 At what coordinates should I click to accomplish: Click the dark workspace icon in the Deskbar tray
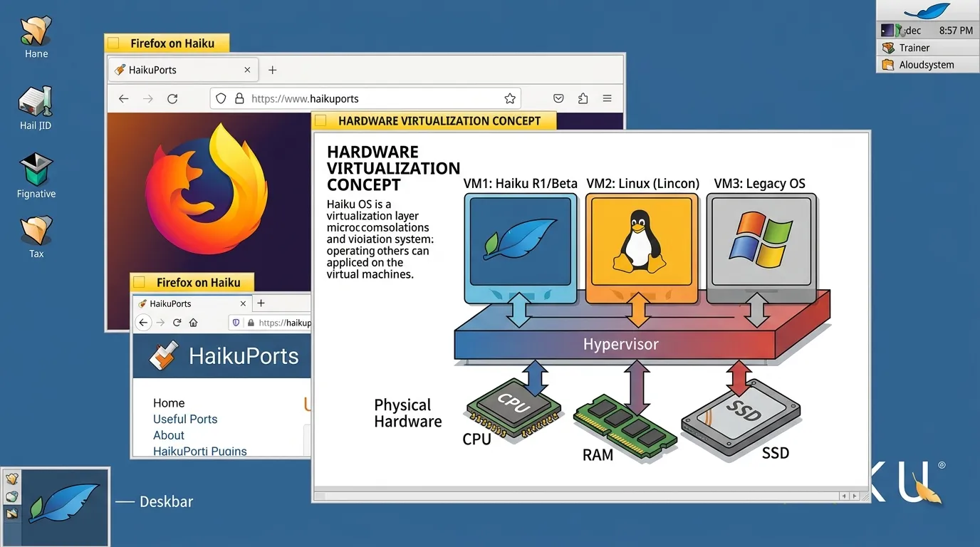point(887,31)
